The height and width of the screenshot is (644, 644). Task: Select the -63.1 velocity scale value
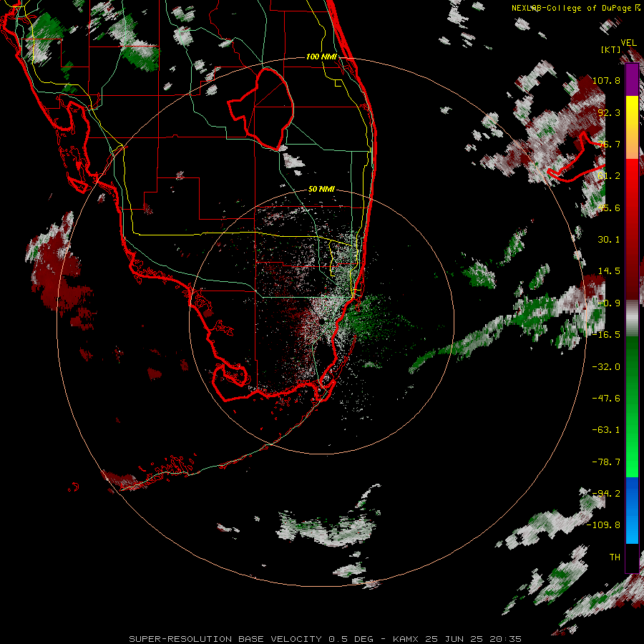tap(606, 430)
